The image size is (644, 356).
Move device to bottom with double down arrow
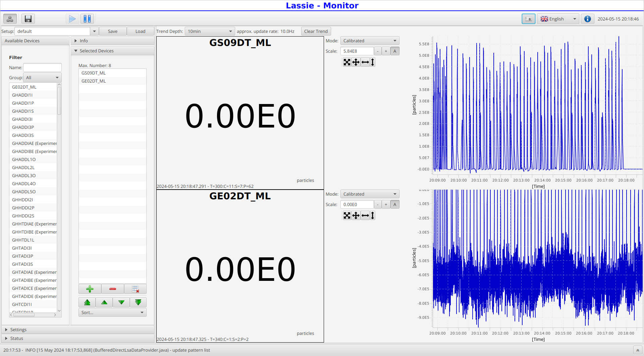138,302
